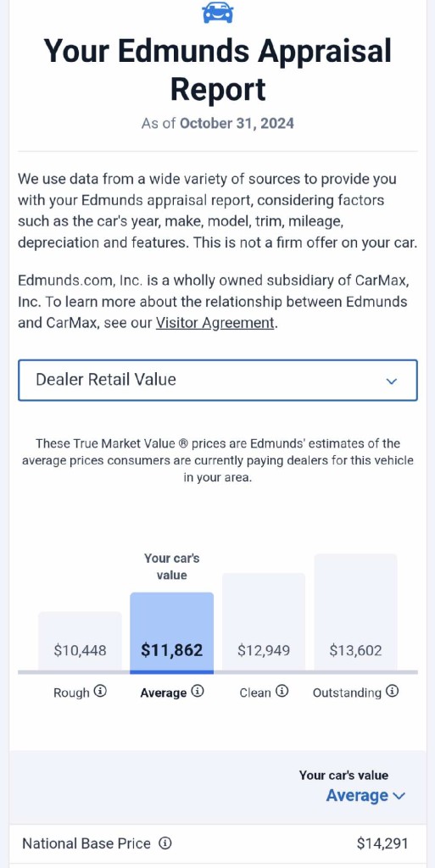Open the Average condition dropdown under Your car's value
Screen dimensions: 435x868
[365, 795]
